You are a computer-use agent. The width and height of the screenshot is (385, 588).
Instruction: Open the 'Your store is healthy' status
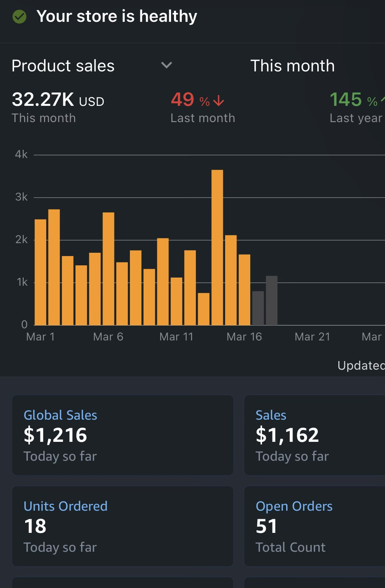[117, 17]
